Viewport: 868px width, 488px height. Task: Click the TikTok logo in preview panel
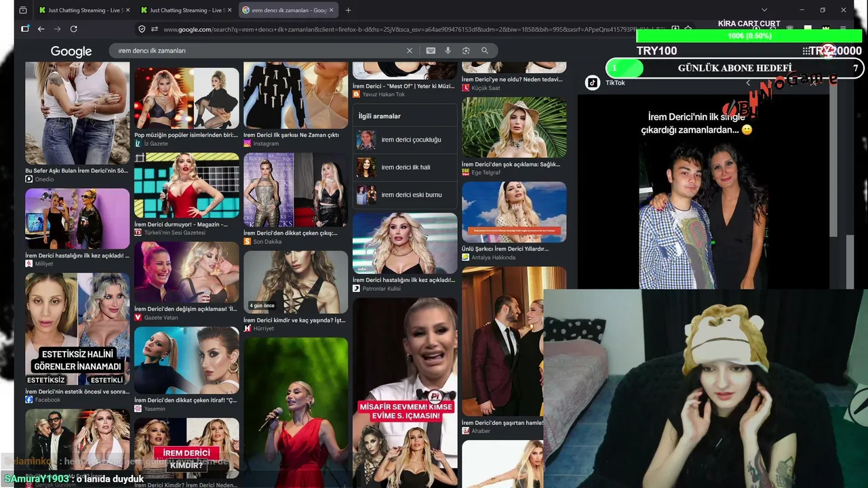pos(593,83)
